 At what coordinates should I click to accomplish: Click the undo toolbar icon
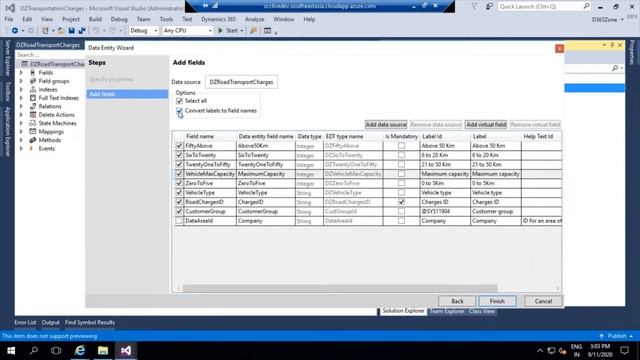pyautogui.click(x=96, y=31)
